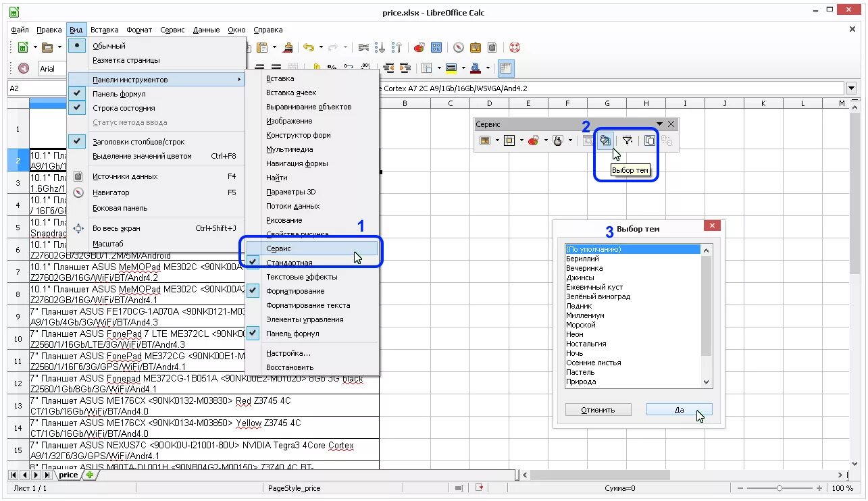Click the funnel filter icon in Сервис toolbar

628,140
